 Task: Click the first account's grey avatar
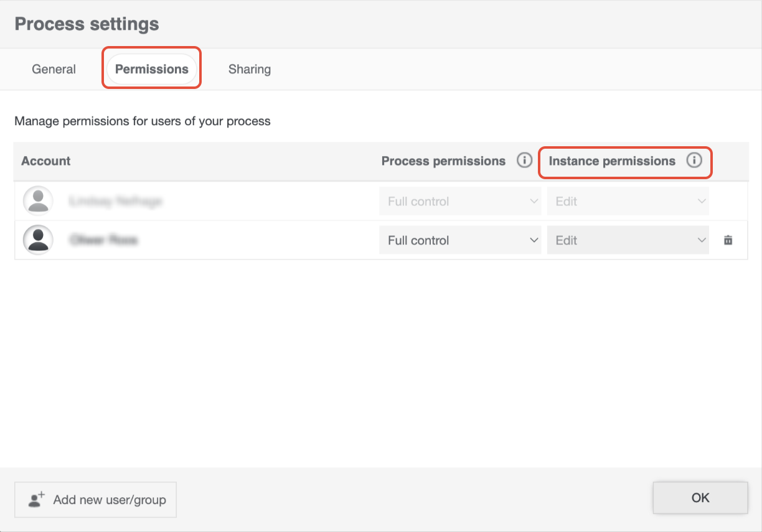pyautogui.click(x=38, y=201)
